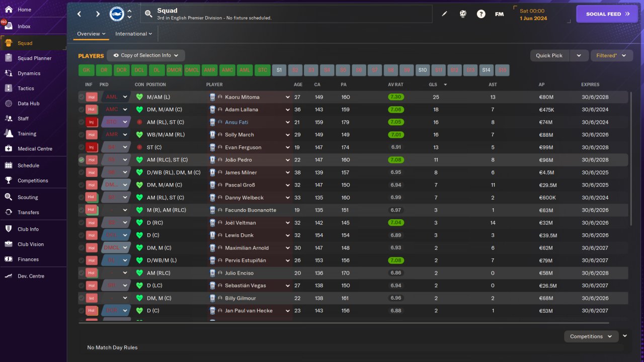
Task: Select the GK position slot
Action: tap(87, 70)
